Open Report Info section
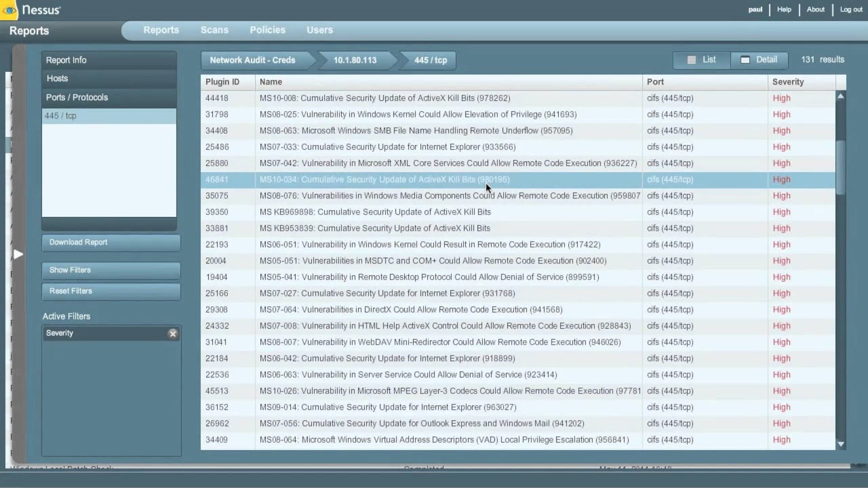The image size is (868, 488). 109,60
